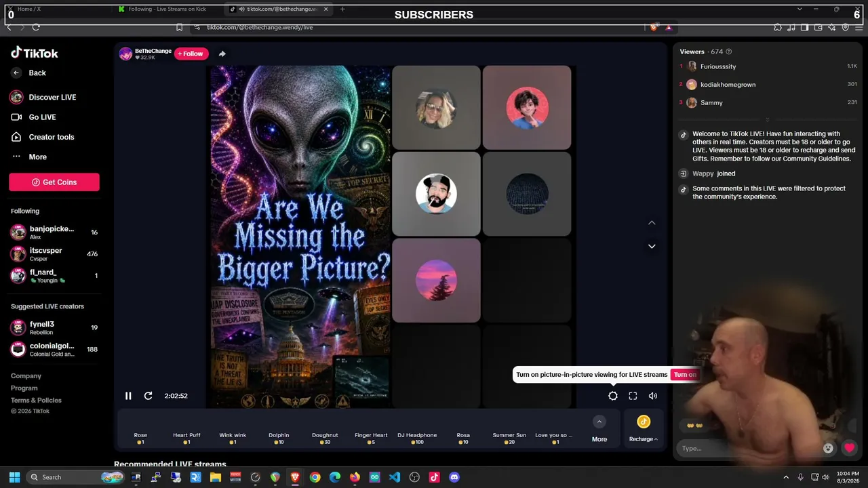Open colonialgol... suggested LIVE creator
Screen dimensions: 868x488
point(54,349)
